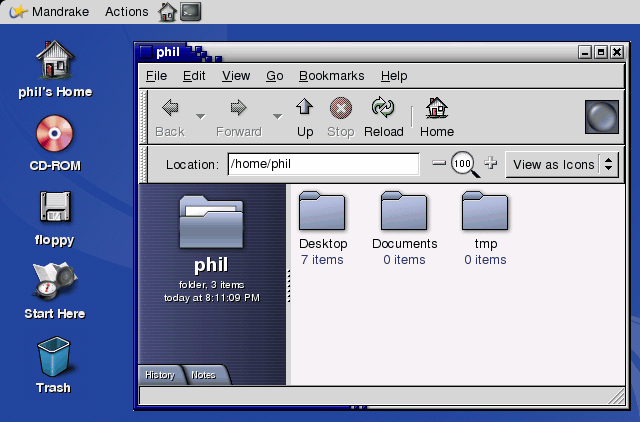Click in the Location path field
Screen dimensions: 640x422
point(323,164)
